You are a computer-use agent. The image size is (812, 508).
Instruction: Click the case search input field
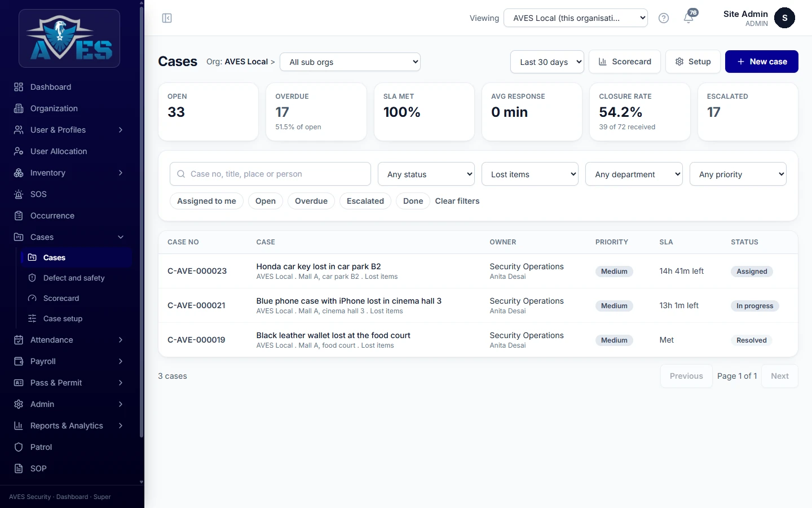pos(270,174)
